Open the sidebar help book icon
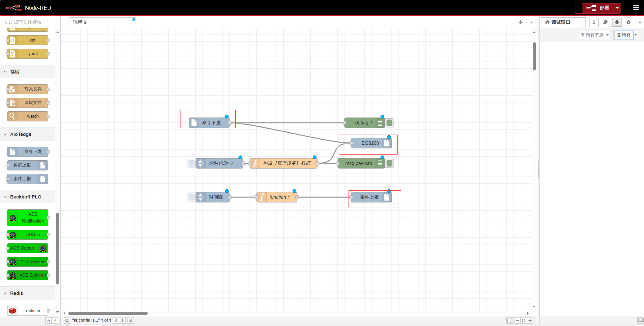 coord(605,22)
